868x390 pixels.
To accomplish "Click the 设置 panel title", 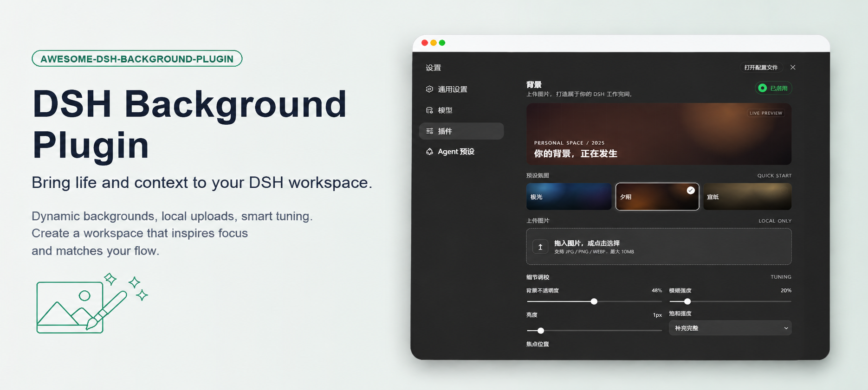I will 434,68.
